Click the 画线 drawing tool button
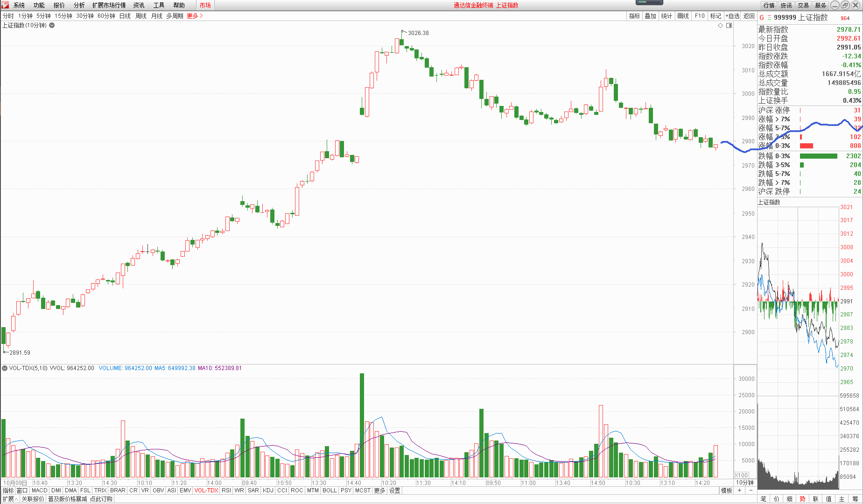 (683, 16)
